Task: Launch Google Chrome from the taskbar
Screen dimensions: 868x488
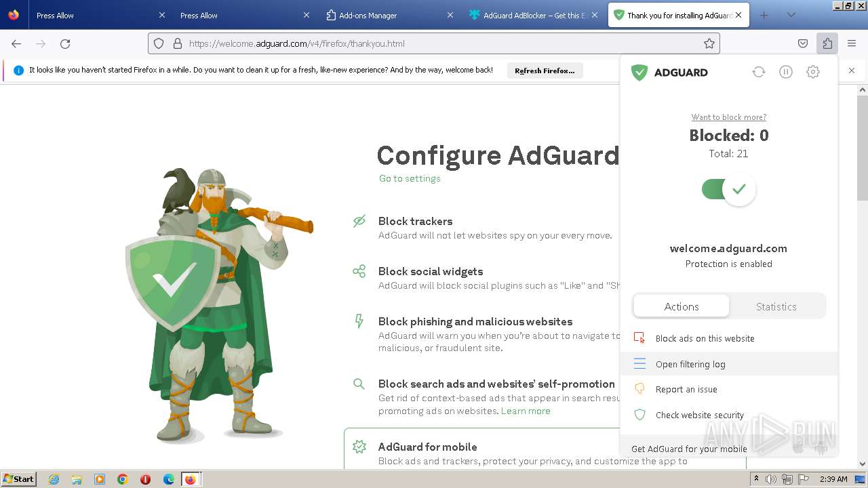Action: coord(123,479)
